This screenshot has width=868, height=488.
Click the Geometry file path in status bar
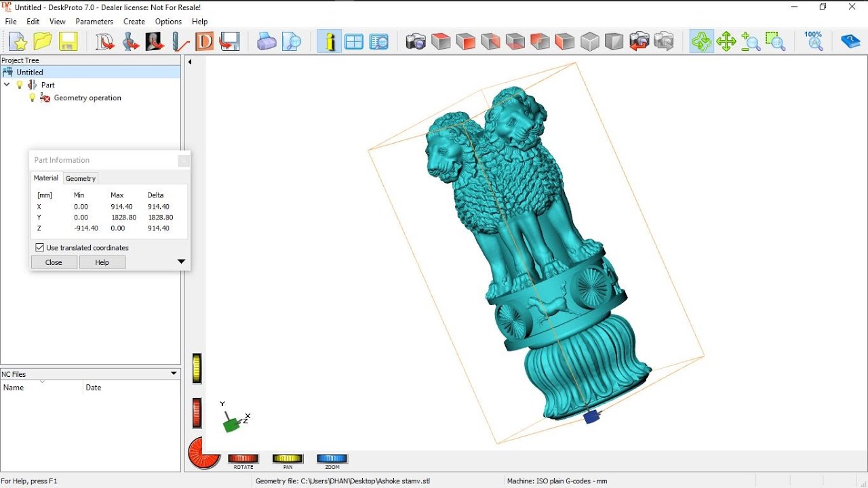[342, 481]
